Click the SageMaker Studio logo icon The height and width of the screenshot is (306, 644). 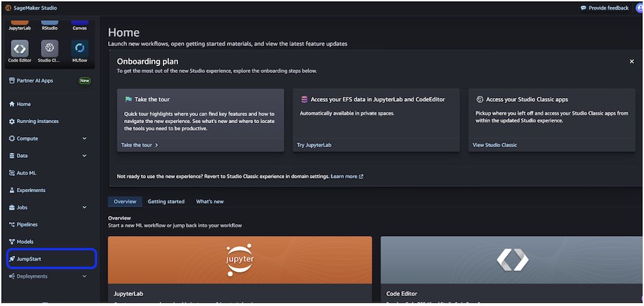[x=8, y=8]
